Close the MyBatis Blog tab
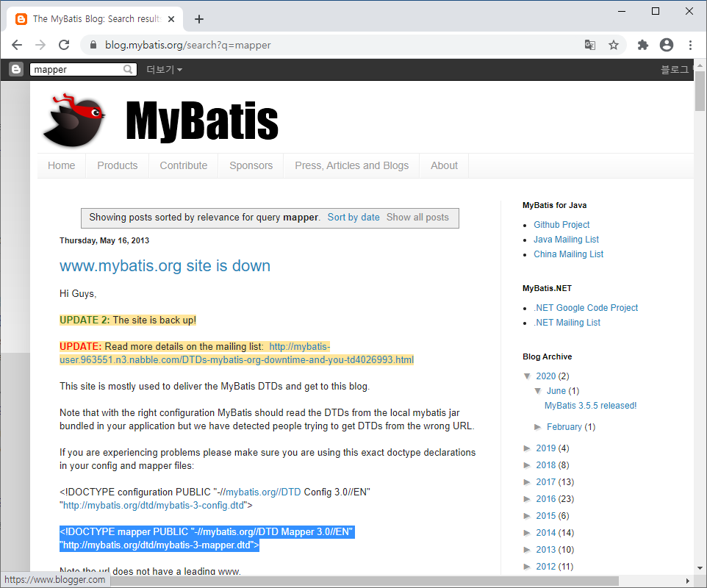The width and height of the screenshot is (707, 588). coord(171,19)
